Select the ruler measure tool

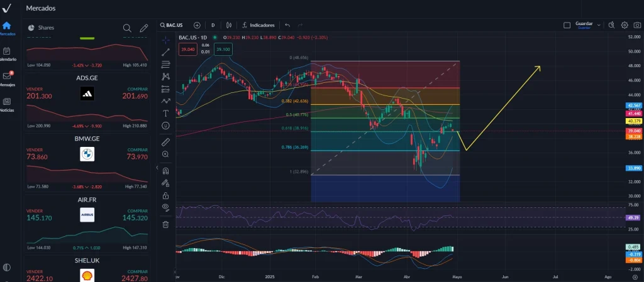pyautogui.click(x=165, y=142)
